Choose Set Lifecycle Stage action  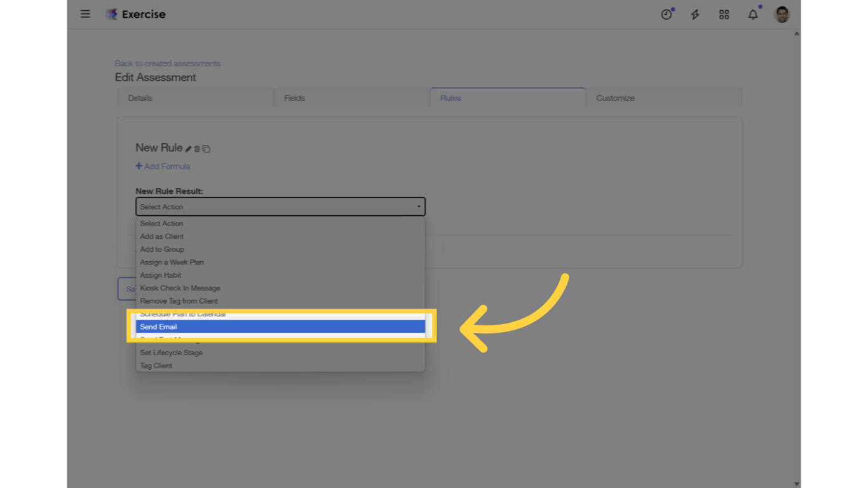170,353
